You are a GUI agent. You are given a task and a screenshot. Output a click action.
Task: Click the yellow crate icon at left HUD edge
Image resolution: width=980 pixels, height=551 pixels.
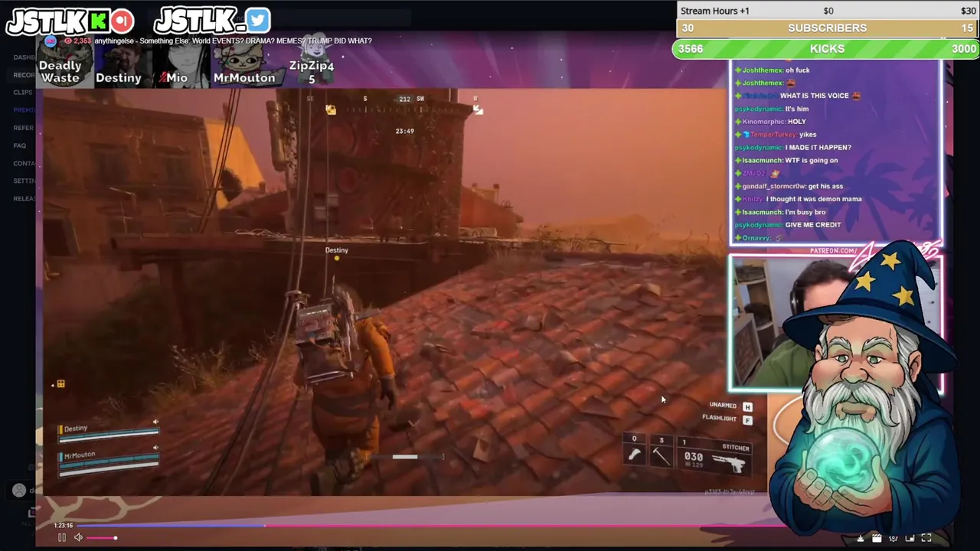pos(60,384)
